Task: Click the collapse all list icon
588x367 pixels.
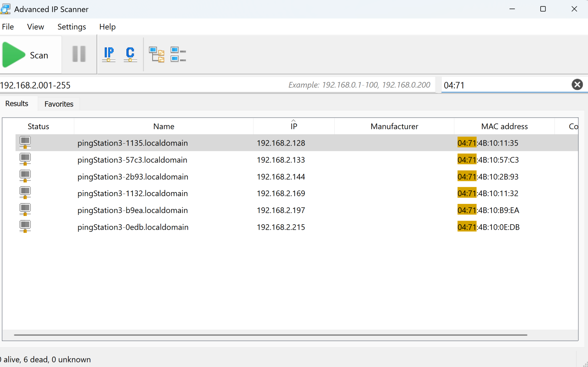Action: (178, 54)
